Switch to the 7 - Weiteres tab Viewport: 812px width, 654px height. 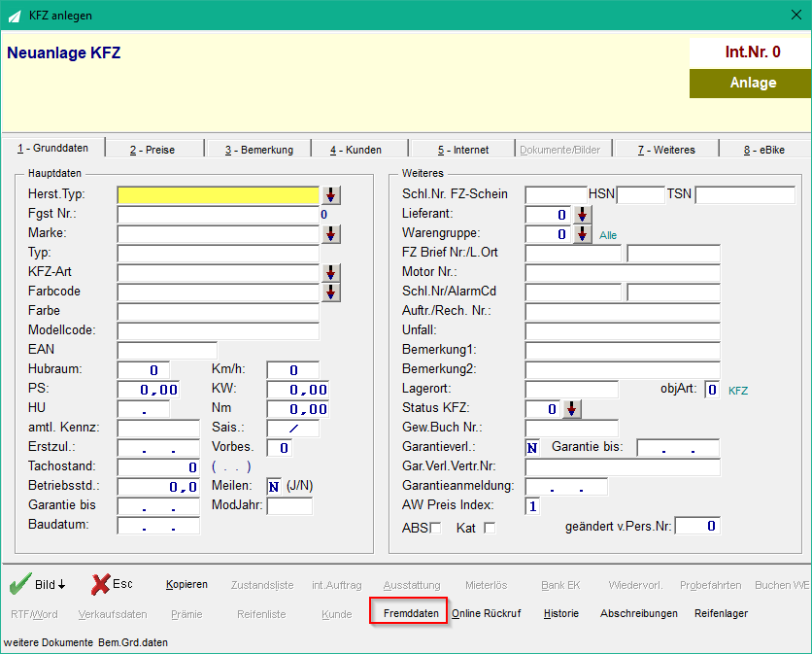666,150
